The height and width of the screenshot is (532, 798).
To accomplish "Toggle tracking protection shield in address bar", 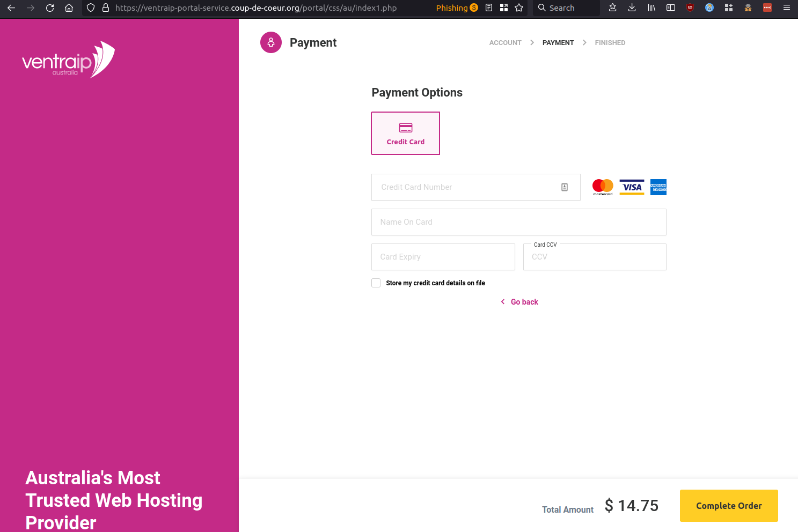I will pyautogui.click(x=90, y=8).
